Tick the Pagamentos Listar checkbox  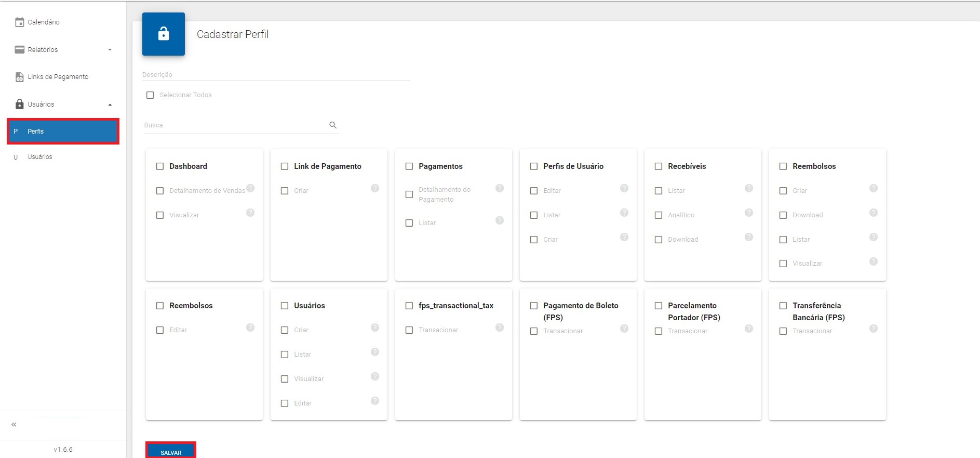pos(409,223)
